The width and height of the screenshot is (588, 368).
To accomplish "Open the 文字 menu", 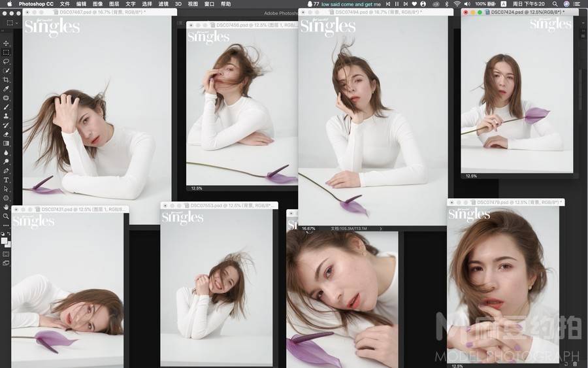I will 131,4.
